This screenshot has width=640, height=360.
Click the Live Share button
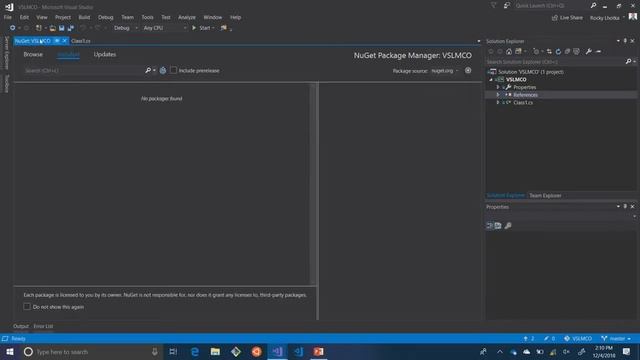567,18
